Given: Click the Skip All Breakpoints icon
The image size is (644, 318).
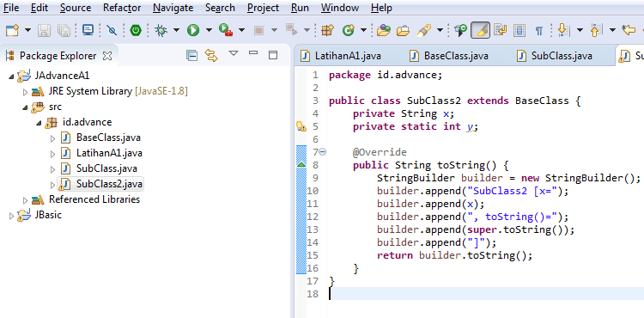Looking at the screenshot, I should coord(112,30).
